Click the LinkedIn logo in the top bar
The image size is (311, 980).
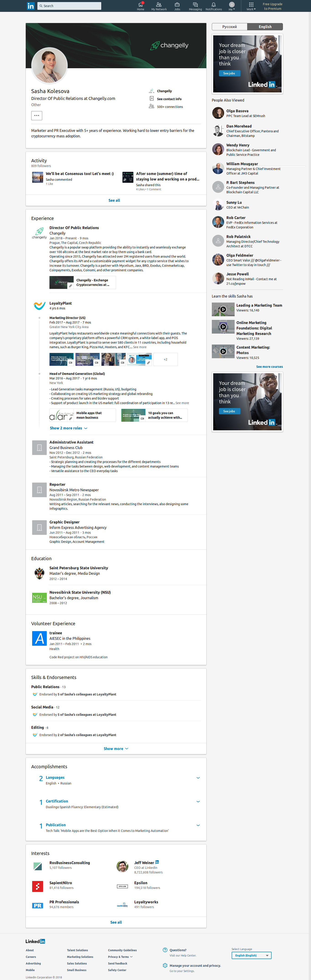(30, 6)
